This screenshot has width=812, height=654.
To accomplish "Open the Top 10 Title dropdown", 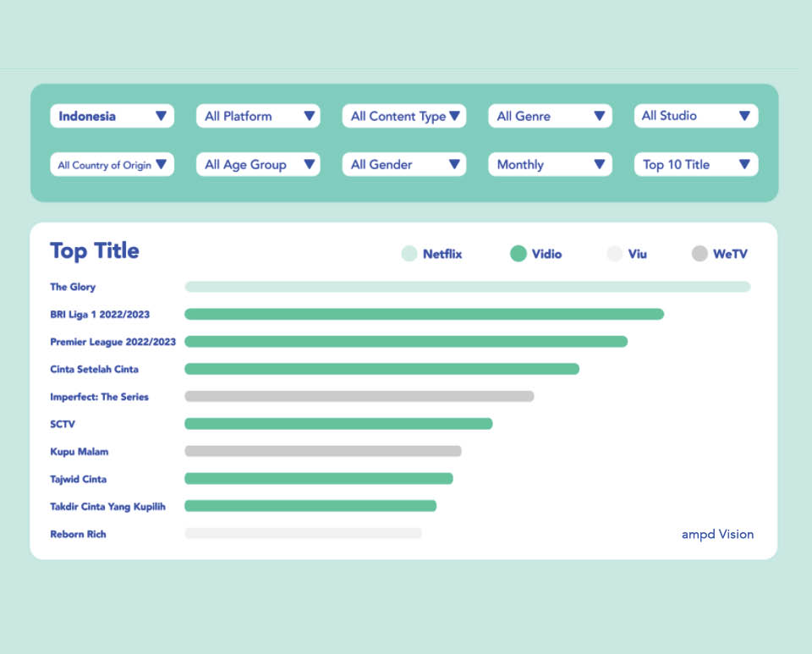I will point(696,165).
